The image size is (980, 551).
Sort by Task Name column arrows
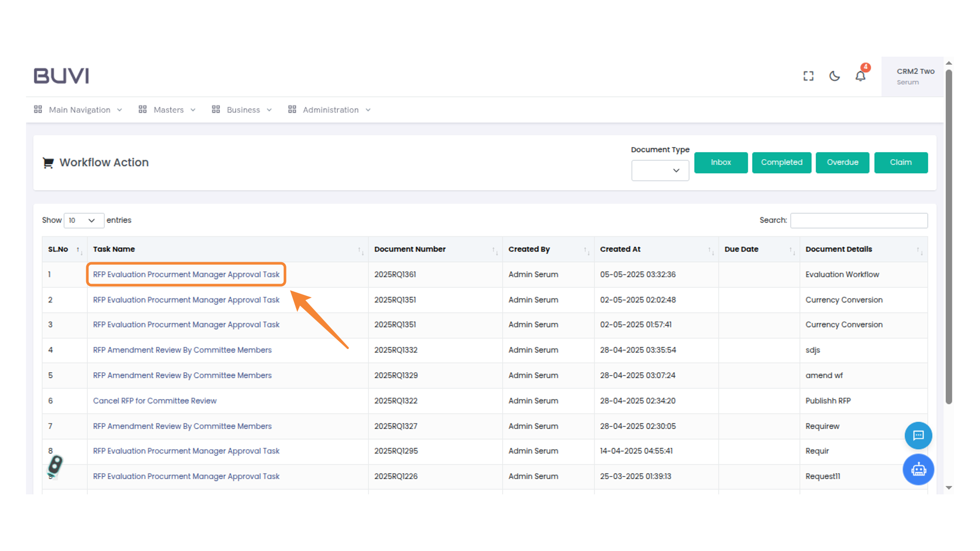(360, 250)
